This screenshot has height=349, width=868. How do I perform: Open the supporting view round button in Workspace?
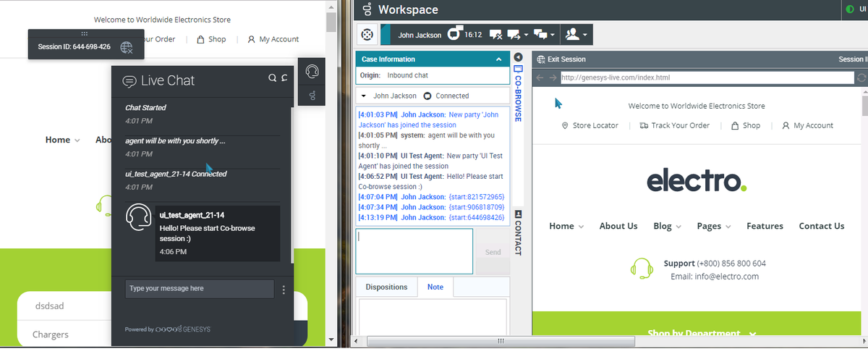368,35
